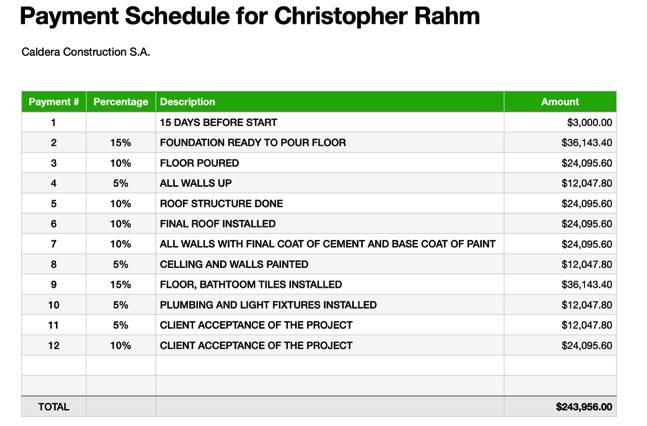Click the ALL WALLS UP cell
The image size is (647, 426).
pyautogui.click(x=329, y=183)
